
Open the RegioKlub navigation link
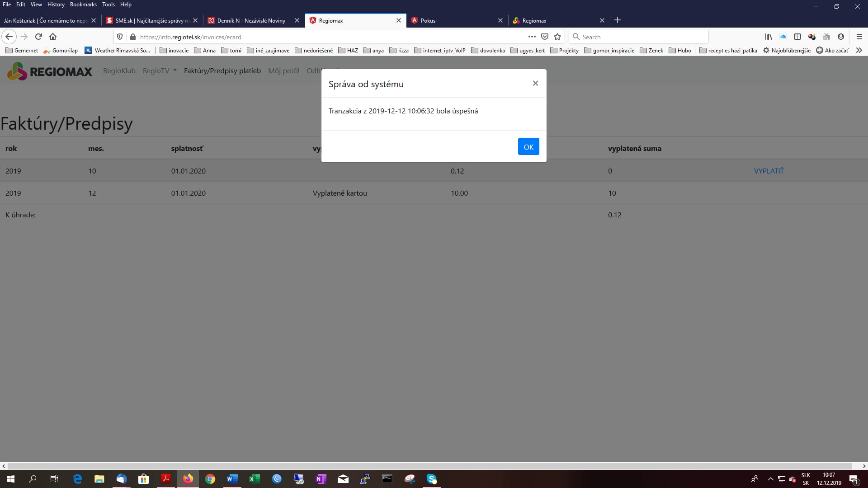point(119,71)
